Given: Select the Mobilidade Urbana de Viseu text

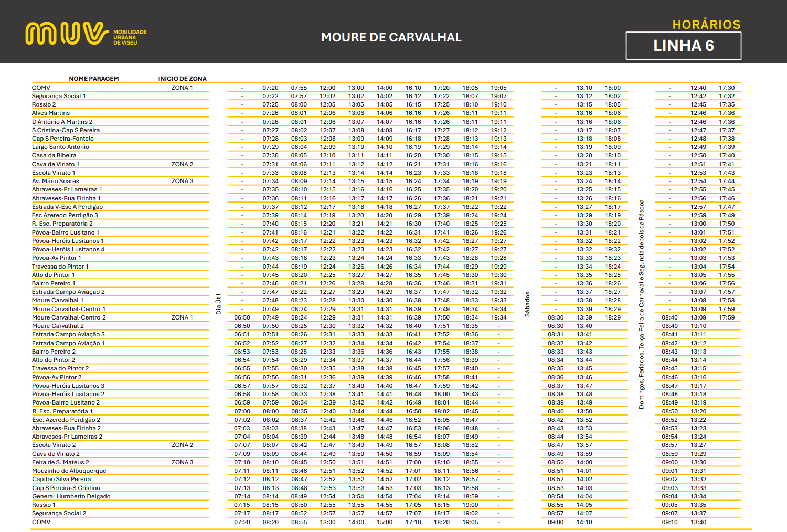Looking at the screenshot, I should click(130, 37).
